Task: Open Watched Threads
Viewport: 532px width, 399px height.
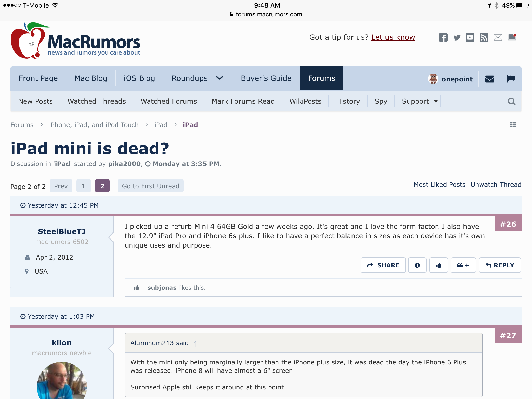Action: [97, 101]
